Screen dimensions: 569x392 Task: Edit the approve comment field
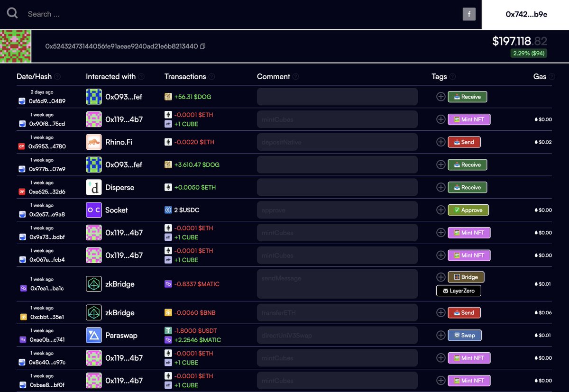337,210
